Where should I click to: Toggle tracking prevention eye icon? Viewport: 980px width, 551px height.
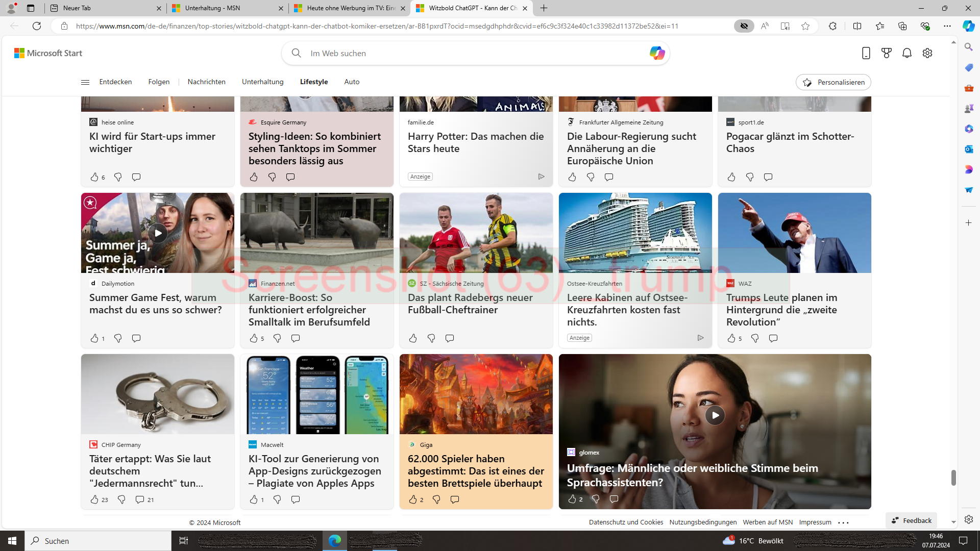pyautogui.click(x=744, y=26)
